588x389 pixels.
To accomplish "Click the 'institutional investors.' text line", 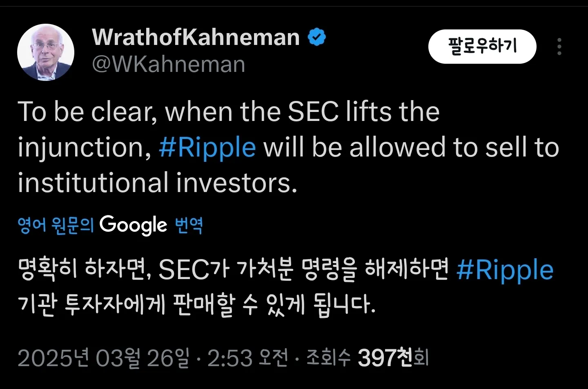I will pos(158,183).
